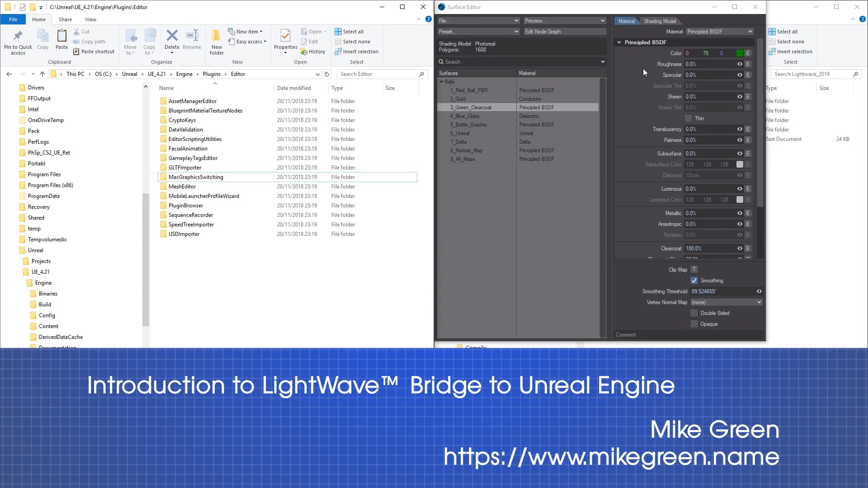Open the Preview dropdown in Surface Editor
This screenshot has height=488, width=868.
click(x=564, y=20)
